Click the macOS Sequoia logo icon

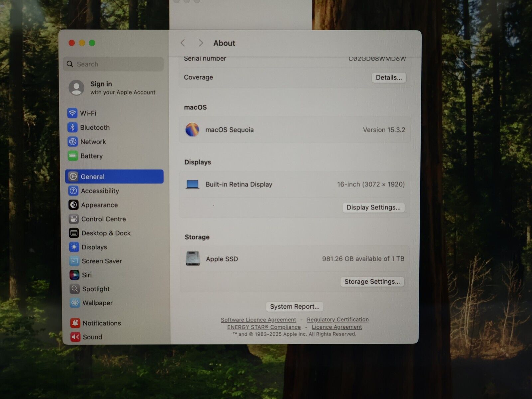pyautogui.click(x=192, y=130)
